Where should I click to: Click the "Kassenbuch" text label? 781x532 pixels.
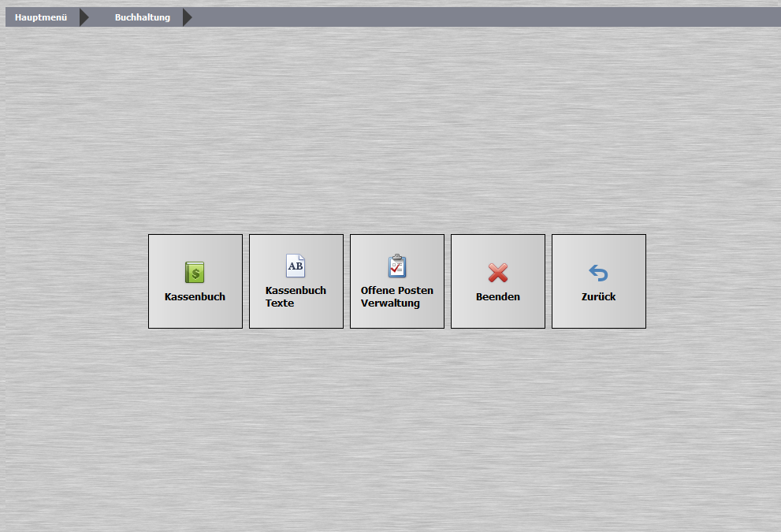(x=195, y=297)
